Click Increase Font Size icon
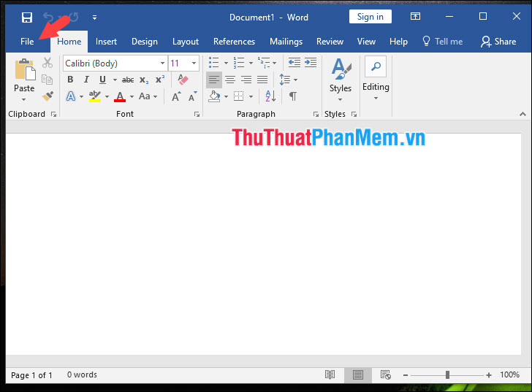The width and height of the screenshot is (532, 392). pos(176,96)
